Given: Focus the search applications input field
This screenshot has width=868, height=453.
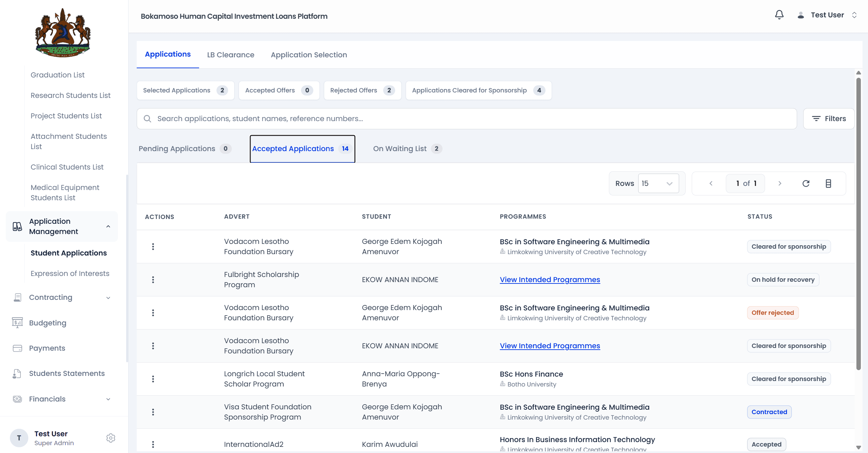Looking at the screenshot, I should pyautogui.click(x=467, y=119).
